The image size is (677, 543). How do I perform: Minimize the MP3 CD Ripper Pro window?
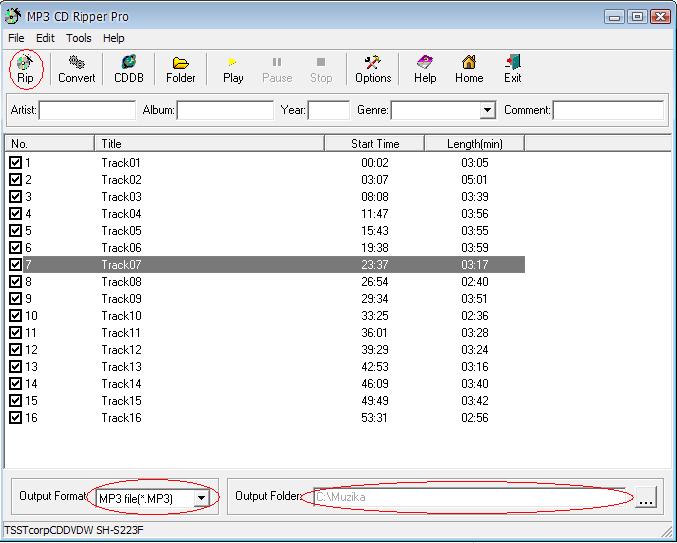[614, 17]
